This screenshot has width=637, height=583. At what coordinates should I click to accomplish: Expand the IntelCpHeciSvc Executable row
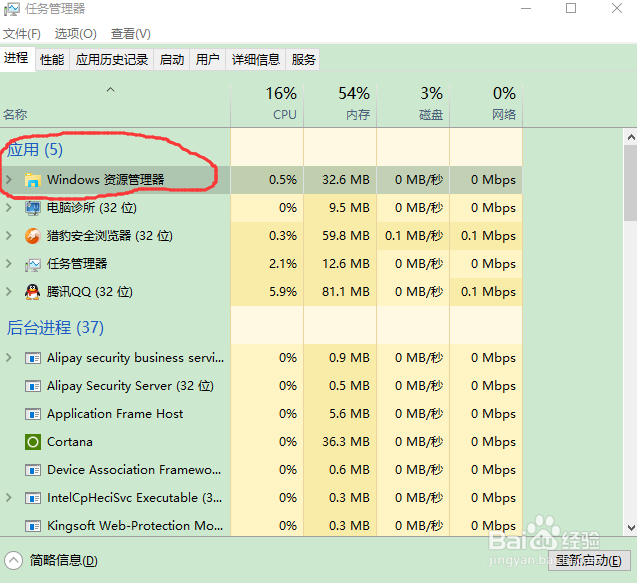coord(9,498)
